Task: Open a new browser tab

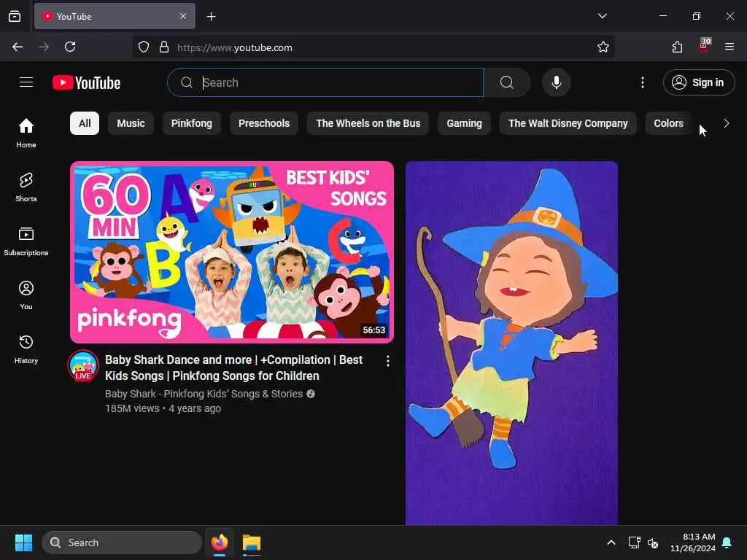Action: 212,17
